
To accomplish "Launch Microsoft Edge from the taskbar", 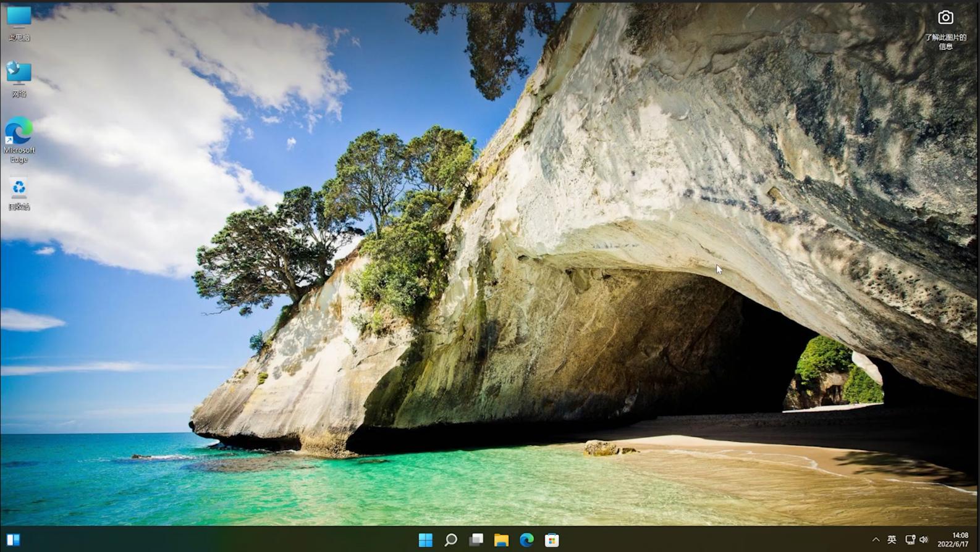I will 526,540.
